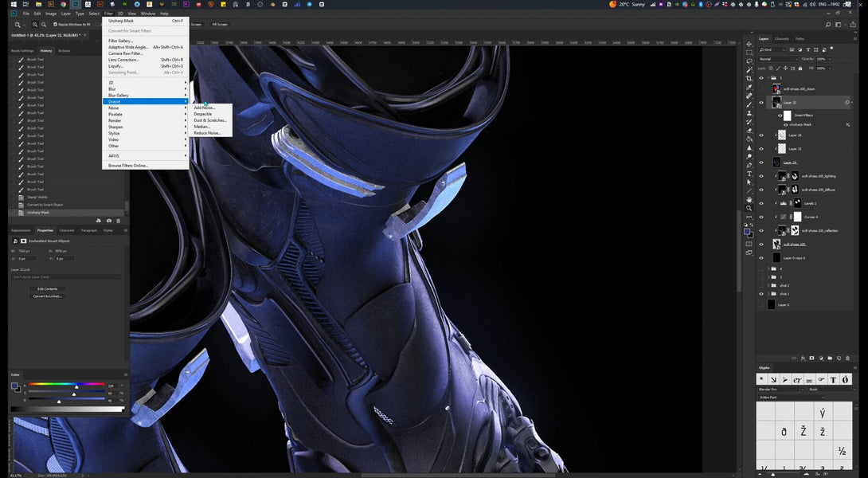Select the Move tool

749,44
